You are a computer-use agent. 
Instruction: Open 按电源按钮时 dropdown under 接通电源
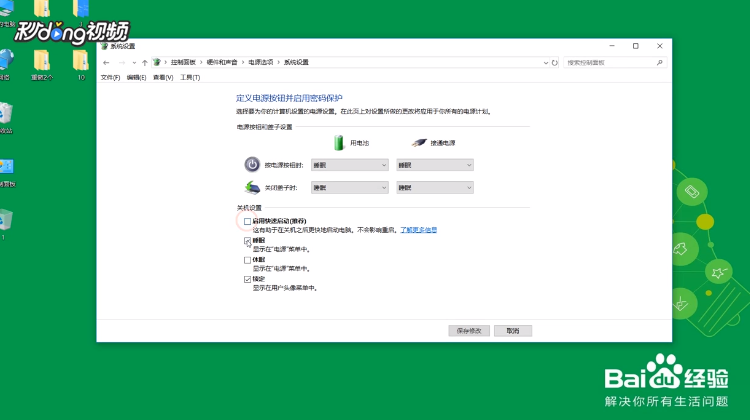coord(435,165)
